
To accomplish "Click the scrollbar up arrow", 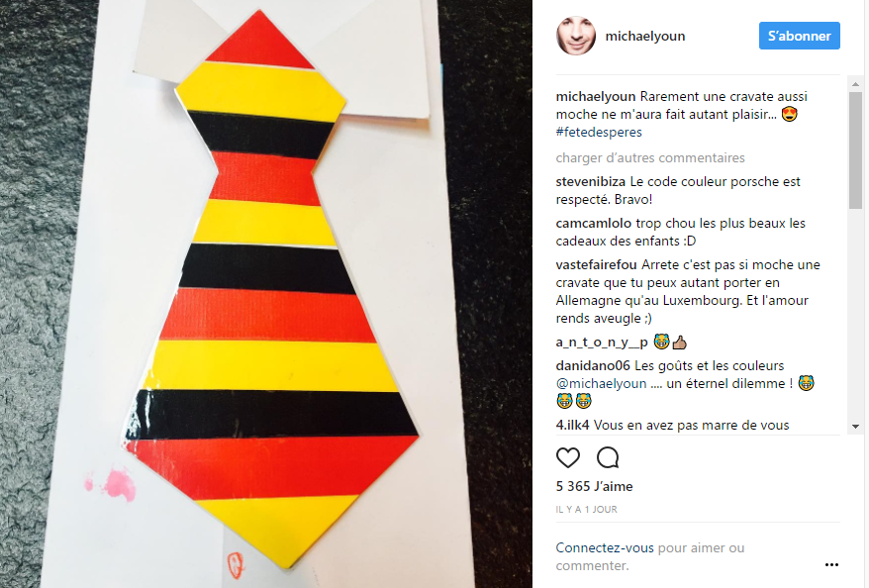I will tap(855, 84).
